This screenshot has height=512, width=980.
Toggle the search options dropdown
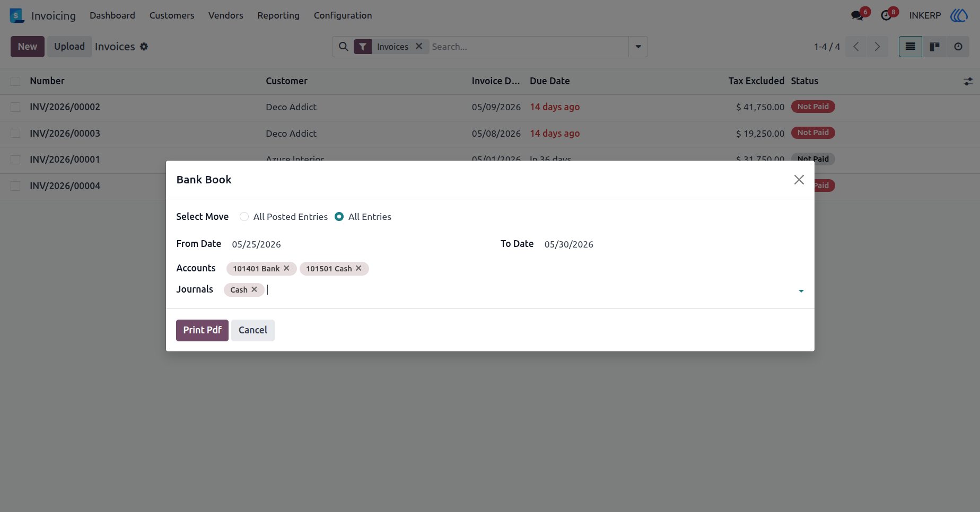(x=638, y=47)
